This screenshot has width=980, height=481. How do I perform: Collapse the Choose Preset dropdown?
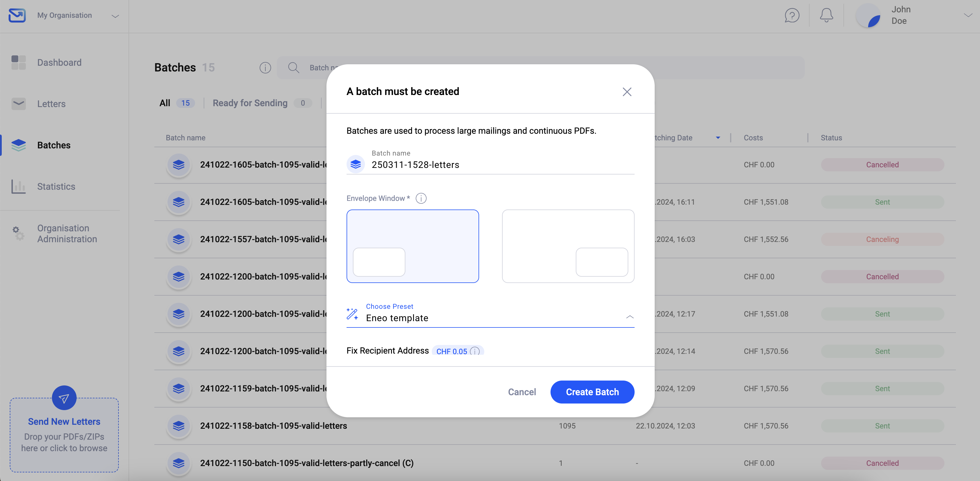pos(630,317)
